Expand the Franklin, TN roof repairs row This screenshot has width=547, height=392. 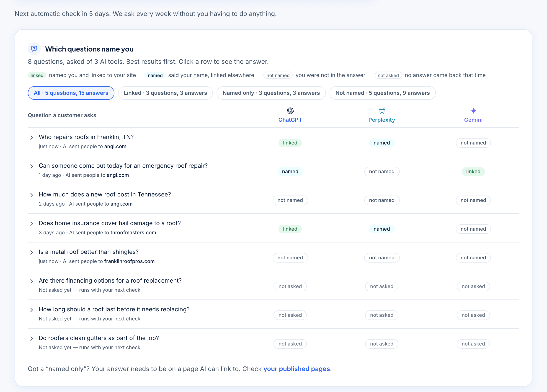(x=32, y=137)
